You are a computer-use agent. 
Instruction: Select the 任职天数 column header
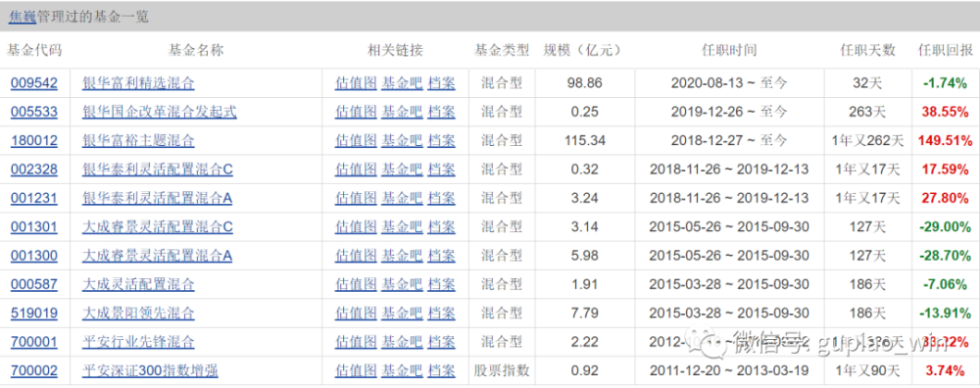coord(867,51)
